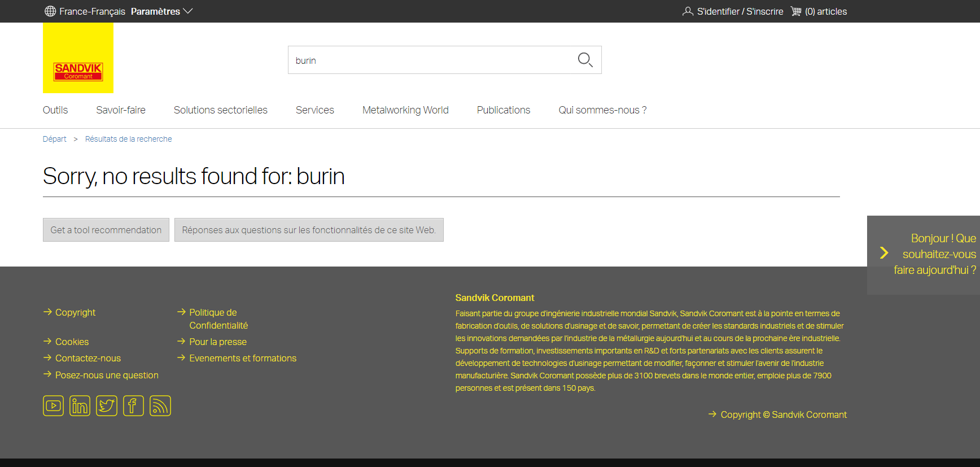Click S'identifier / S'inscrire link
Image resolution: width=980 pixels, height=467 pixels.
(x=740, y=11)
